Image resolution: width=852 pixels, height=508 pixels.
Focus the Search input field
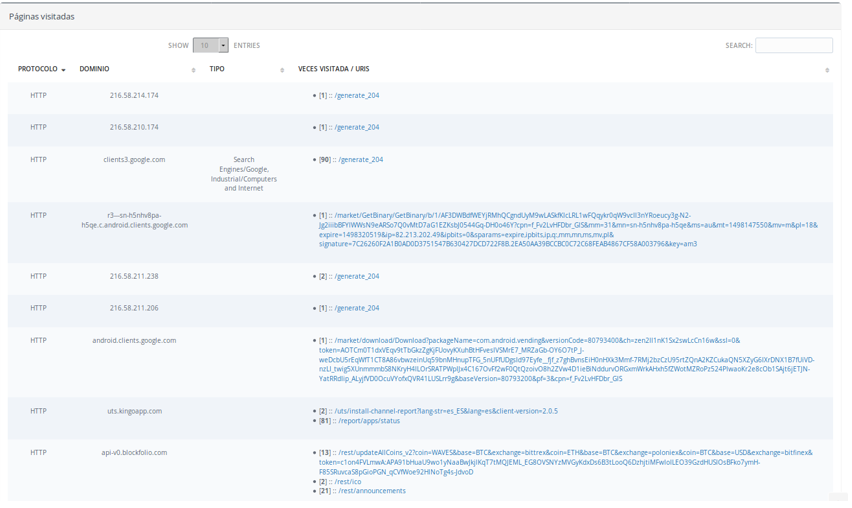(x=793, y=45)
